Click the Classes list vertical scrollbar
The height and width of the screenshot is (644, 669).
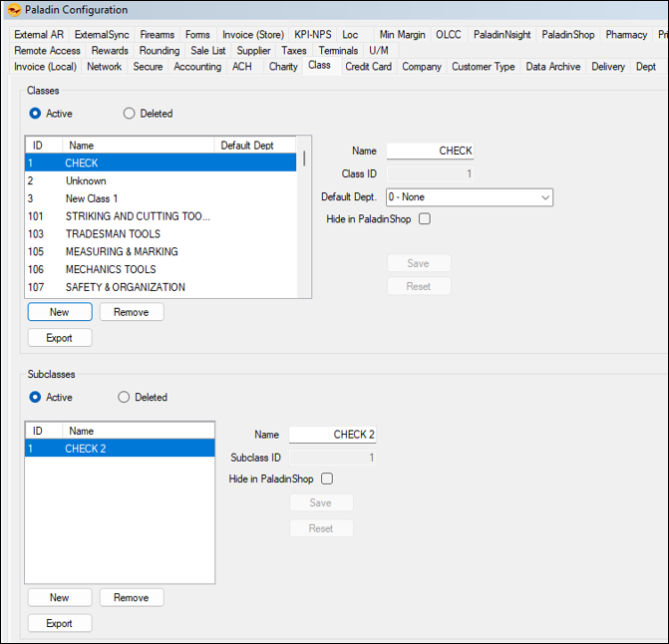pos(304,219)
